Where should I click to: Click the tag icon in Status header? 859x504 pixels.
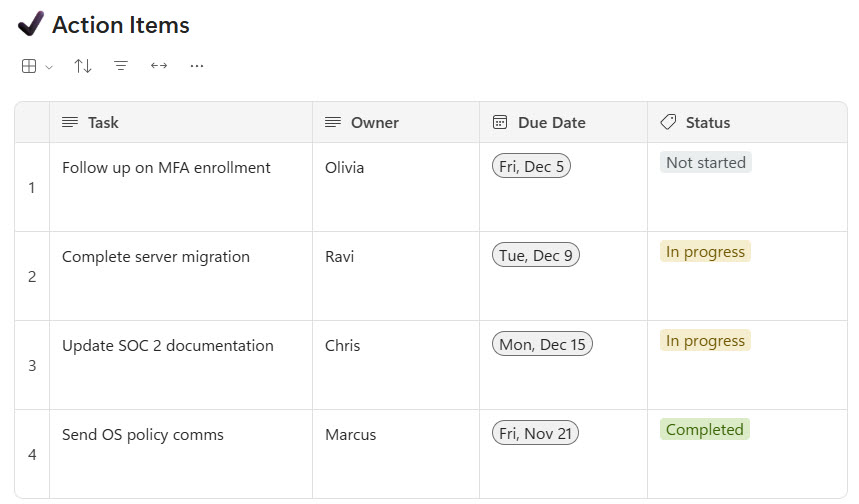pos(668,123)
